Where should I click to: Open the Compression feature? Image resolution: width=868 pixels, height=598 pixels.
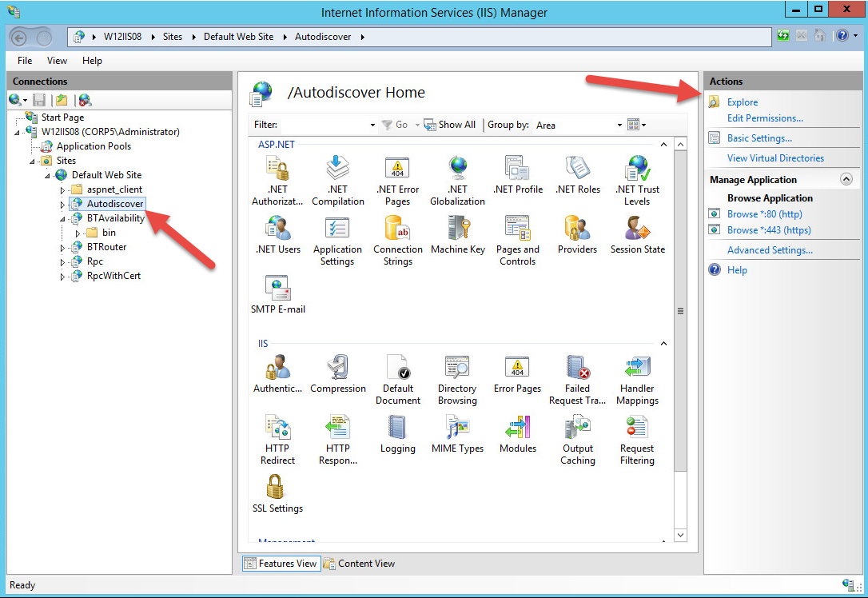[x=337, y=374]
